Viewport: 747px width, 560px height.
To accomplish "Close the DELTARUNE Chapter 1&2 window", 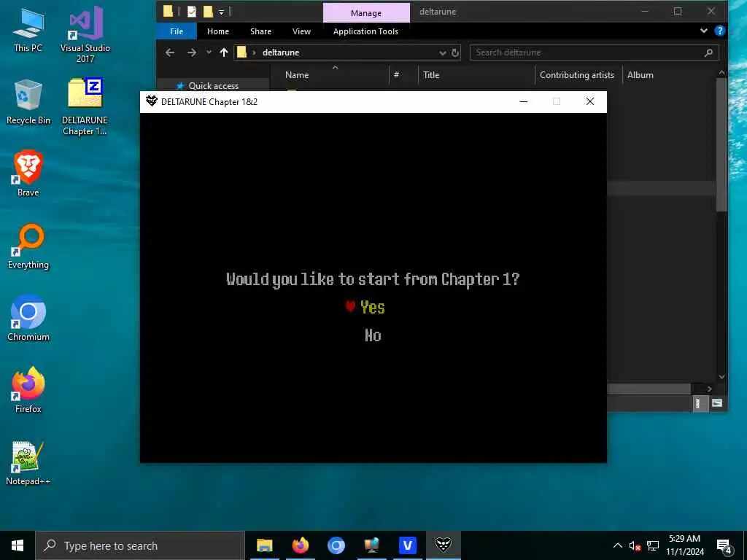I will (x=589, y=101).
